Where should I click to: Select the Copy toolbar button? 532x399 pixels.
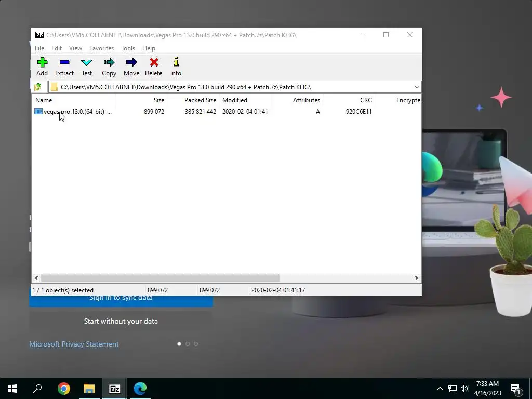pyautogui.click(x=109, y=67)
